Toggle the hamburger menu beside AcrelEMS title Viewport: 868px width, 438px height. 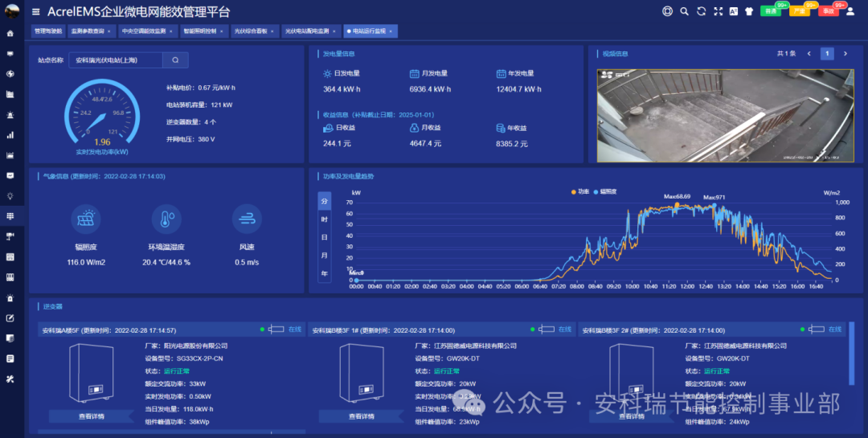pyautogui.click(x=36, y=11)
